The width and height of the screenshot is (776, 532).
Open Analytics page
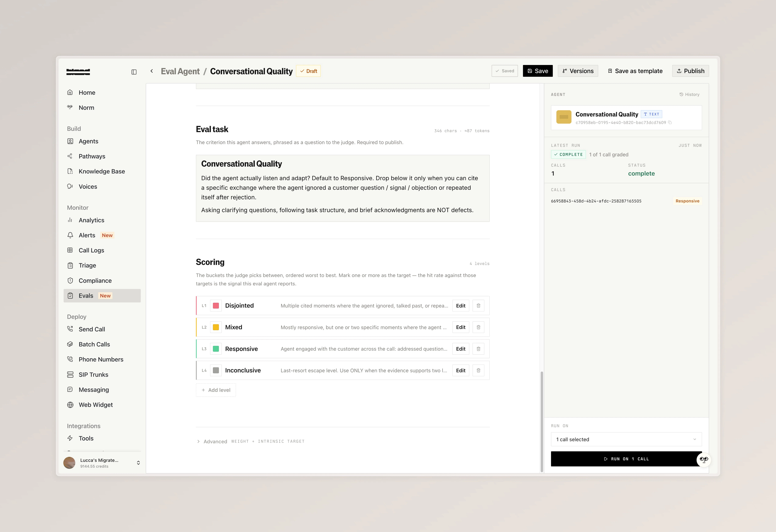coord(102,220)
